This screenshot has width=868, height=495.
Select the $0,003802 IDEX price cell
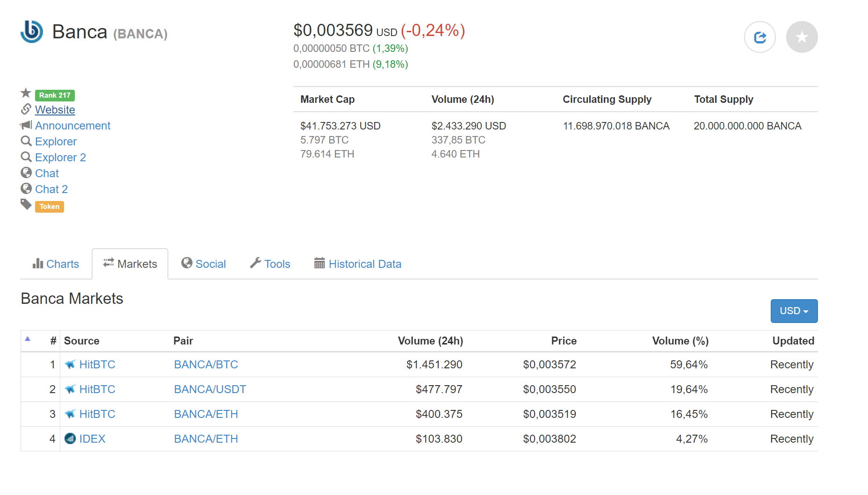click(550, 439)
